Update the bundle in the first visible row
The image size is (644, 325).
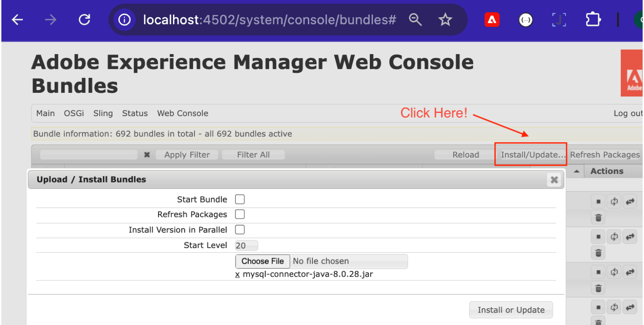click(x=630, y=201)
